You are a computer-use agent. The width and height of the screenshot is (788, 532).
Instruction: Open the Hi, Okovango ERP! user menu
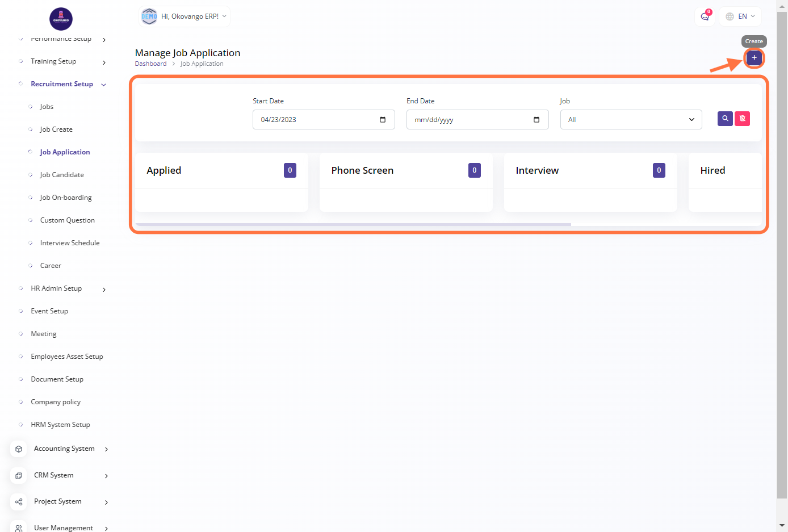click(185, 16)
